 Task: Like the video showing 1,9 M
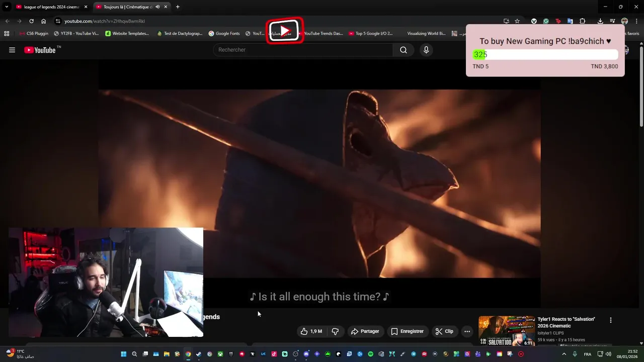click(x=311, y=331)
